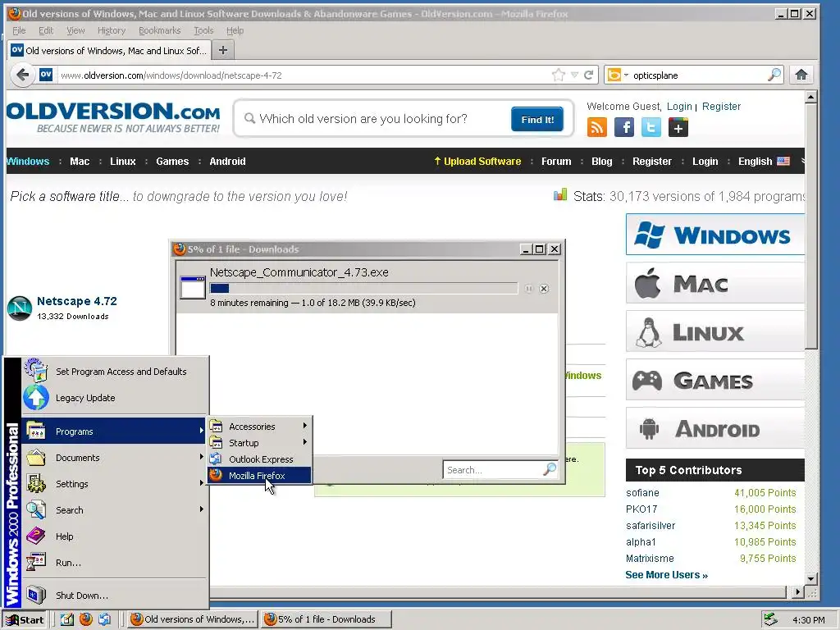Image resolution: width=840 pixels, height=630 pixels.
Task: Open the search engine dropdown arrow
Action: click(x=626, y=75)
